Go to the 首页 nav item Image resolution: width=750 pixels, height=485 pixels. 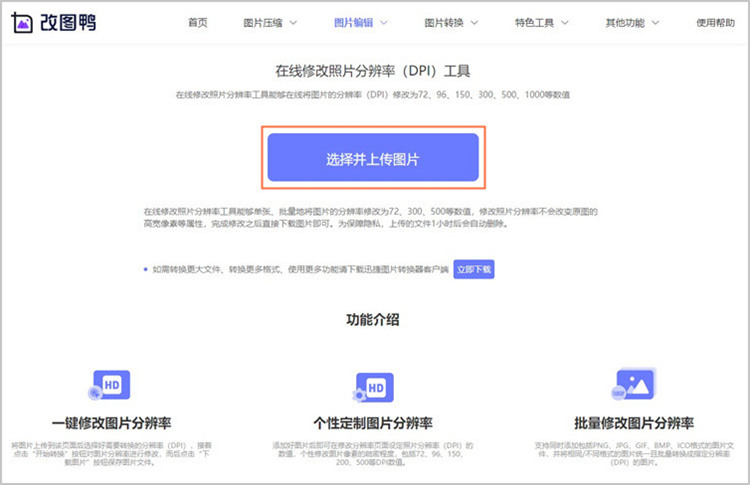(198, 22)
